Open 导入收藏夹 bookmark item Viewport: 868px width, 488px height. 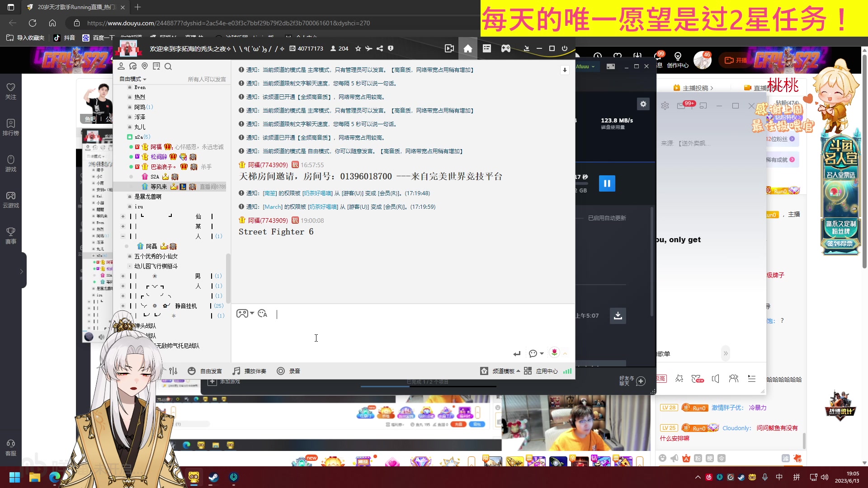tap(25, 38)
